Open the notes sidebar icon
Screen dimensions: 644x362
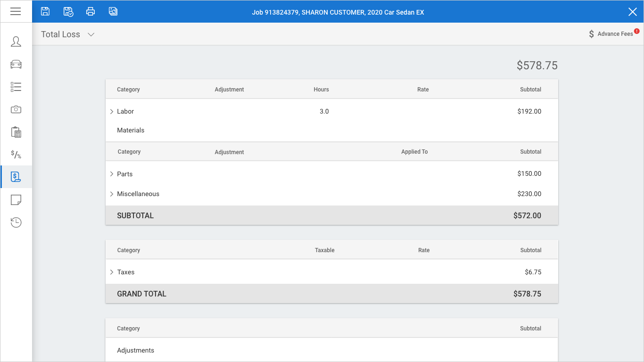(x=16, y=200)
